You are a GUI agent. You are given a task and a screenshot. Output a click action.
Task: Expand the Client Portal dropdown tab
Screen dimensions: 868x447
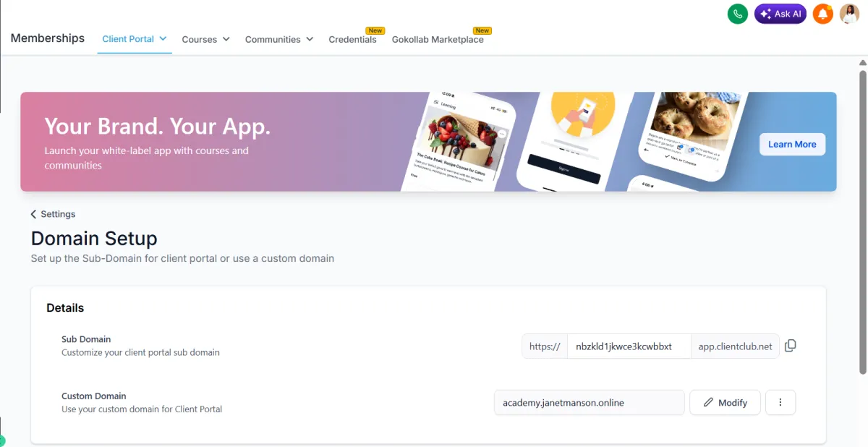[x=135, y=39]
